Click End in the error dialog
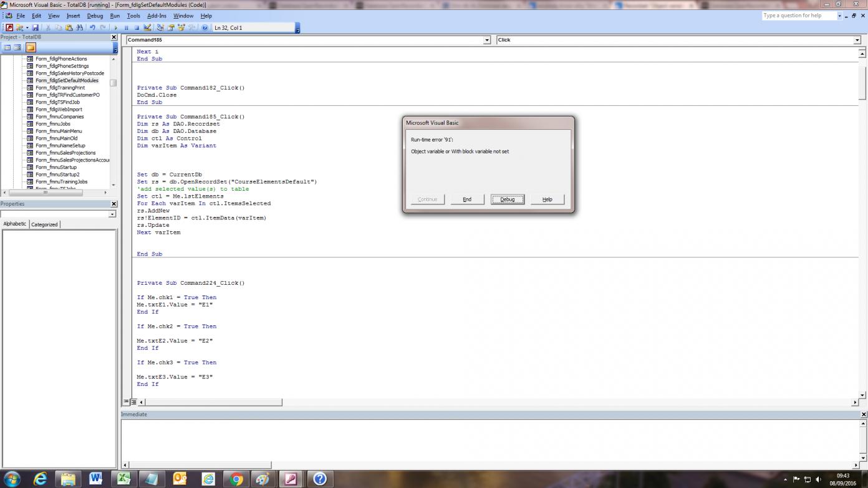Viewport: 868px width, 488px height. tap(467, 199)
